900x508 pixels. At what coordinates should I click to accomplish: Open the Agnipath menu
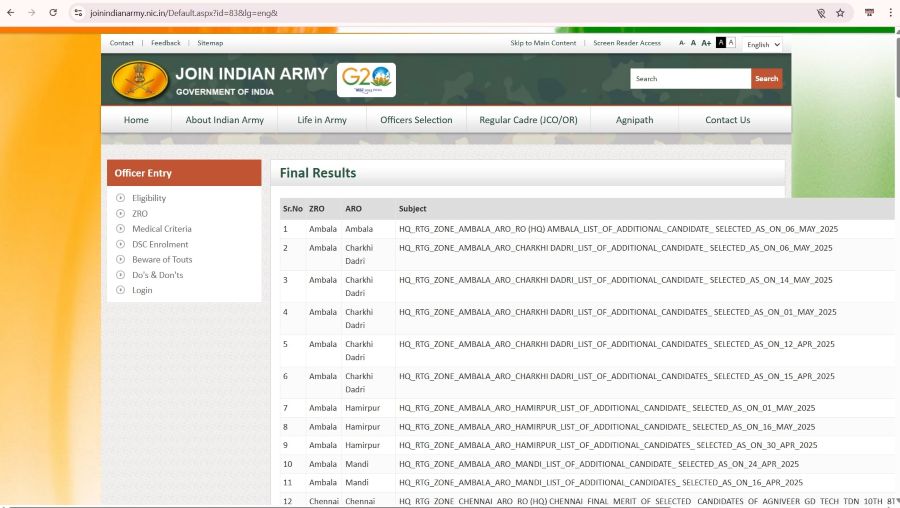coord(634,120)
